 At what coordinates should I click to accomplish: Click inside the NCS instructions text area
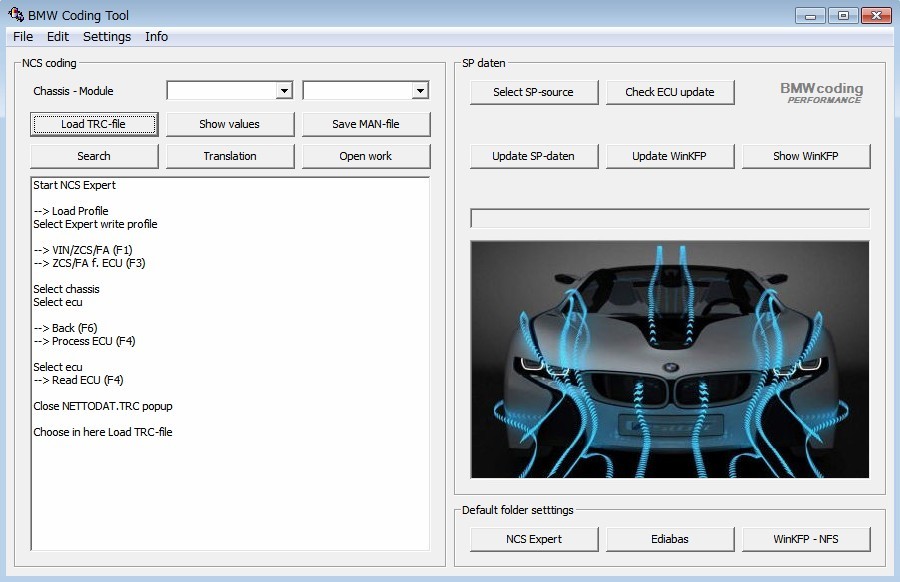pyautogui.click(x=230, y=480)
